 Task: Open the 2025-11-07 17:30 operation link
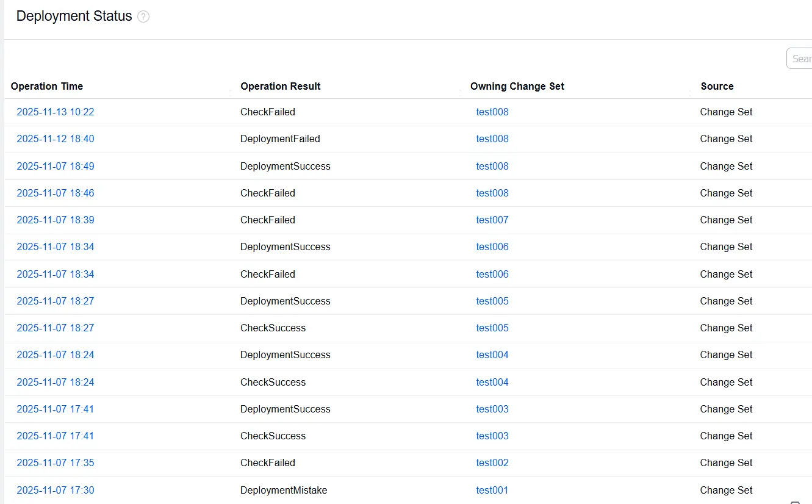[56, 490]
